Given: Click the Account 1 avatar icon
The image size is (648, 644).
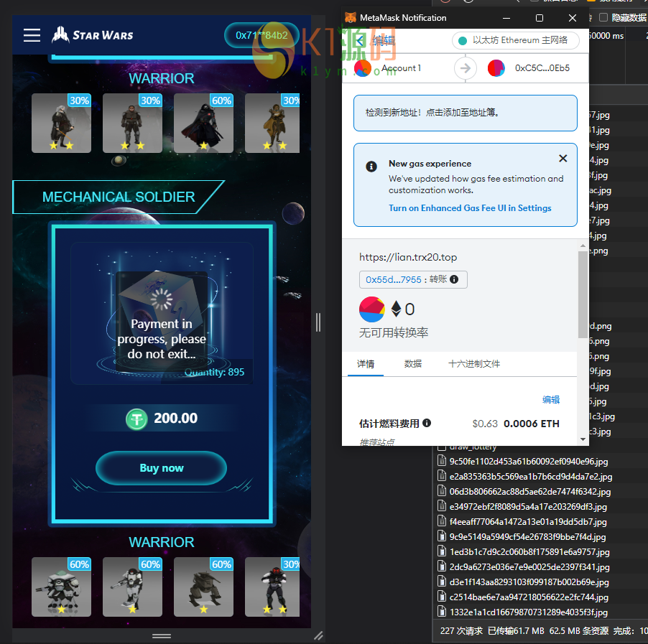Looking at the screenshot, I should pyautogui.click(x=362, y=68).
